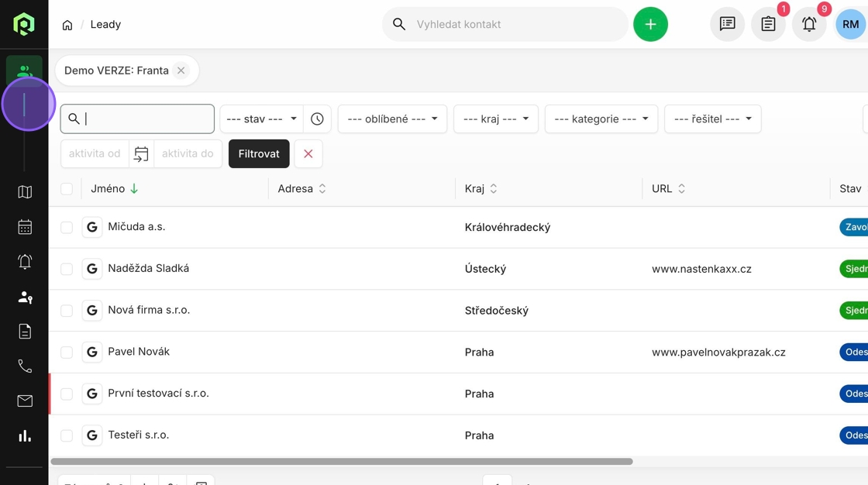Sort table by Kraj column
This screenshot has height=485, width=868.
481,189
